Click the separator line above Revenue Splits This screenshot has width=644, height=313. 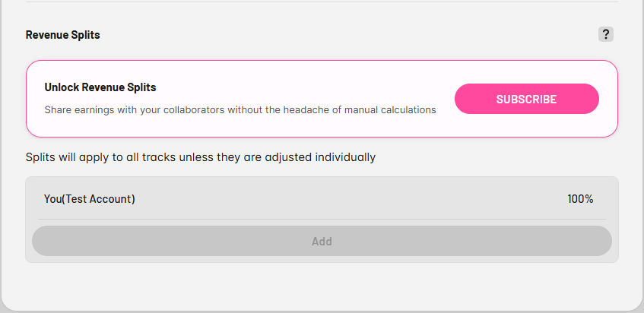322,2
